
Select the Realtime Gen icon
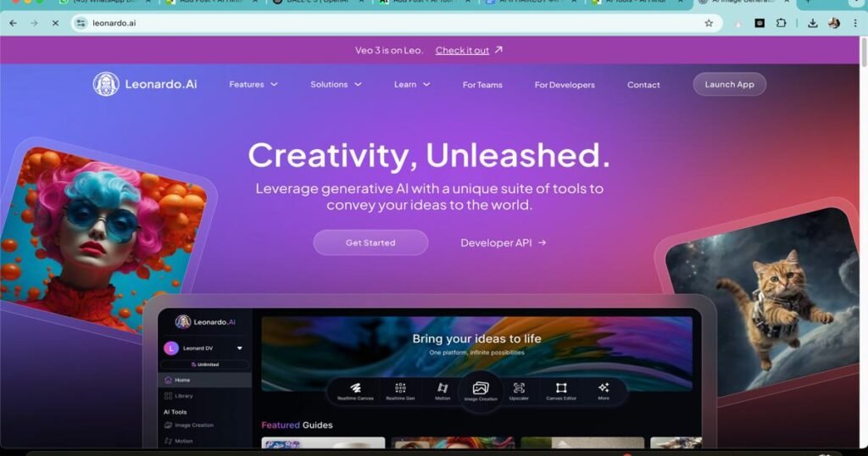[400, 389]
